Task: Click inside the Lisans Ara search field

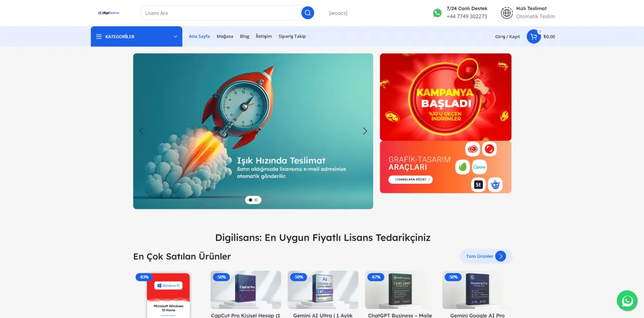Action: click(x=221, y=13)
